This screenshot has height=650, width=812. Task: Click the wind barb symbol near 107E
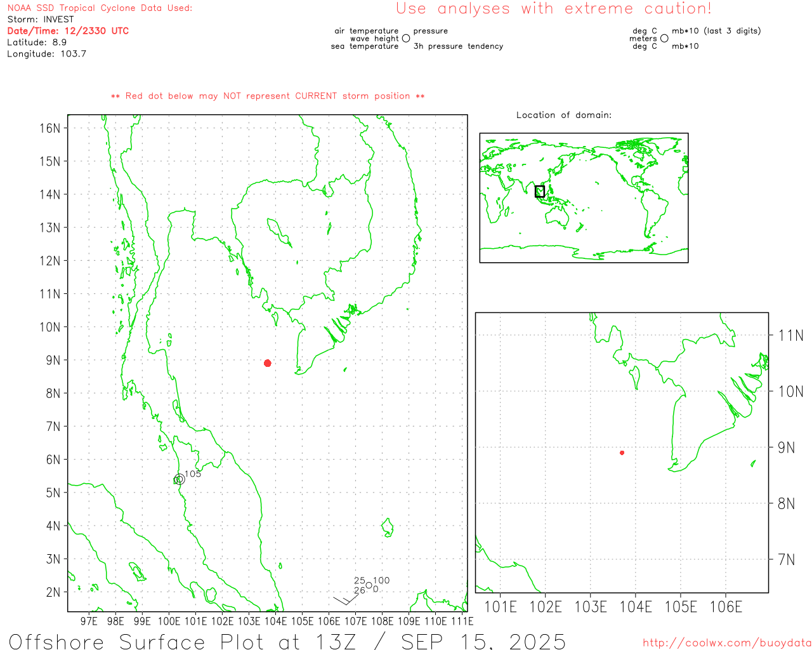click(346, 599)
